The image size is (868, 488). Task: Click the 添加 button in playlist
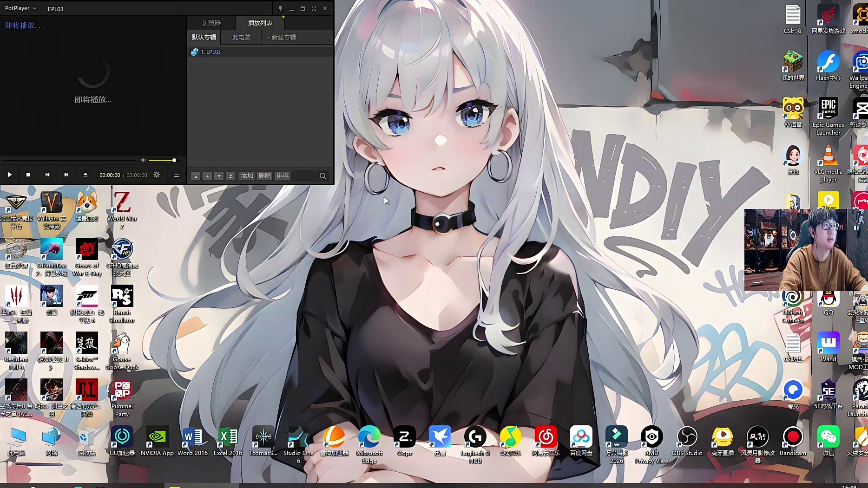point(247,176)
